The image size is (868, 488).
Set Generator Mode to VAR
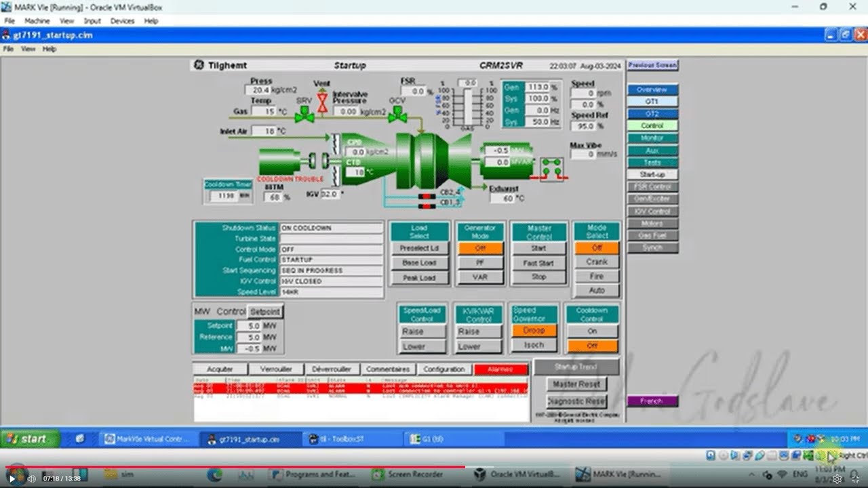click(x=480, y=277)
